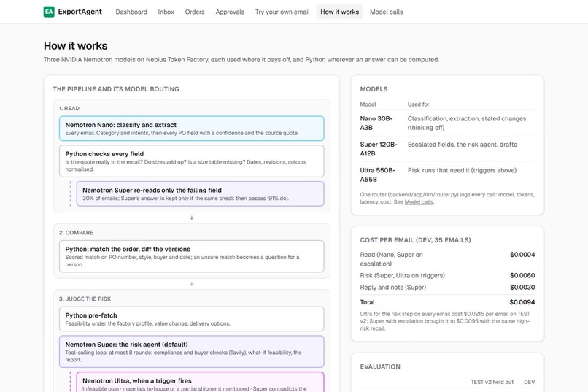Click the How it works page heading
The width and height of the screenshot is (588, 392).
(75, 46)
